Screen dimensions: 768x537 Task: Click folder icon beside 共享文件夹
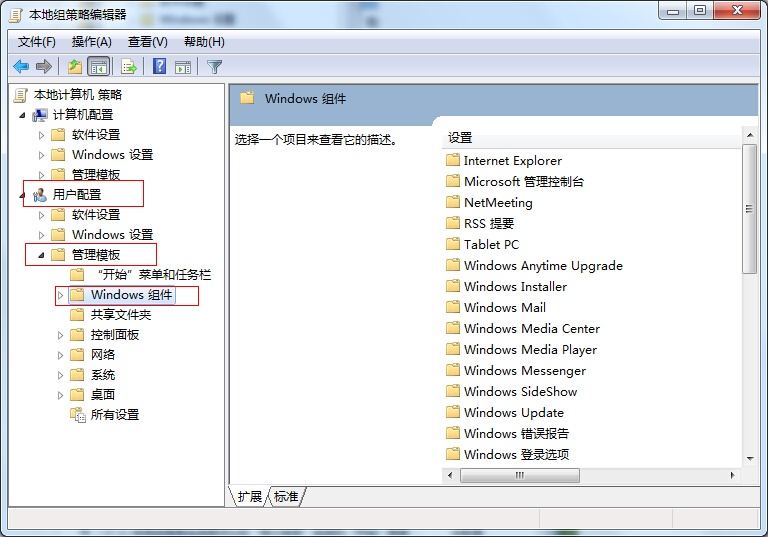[77, 315]
